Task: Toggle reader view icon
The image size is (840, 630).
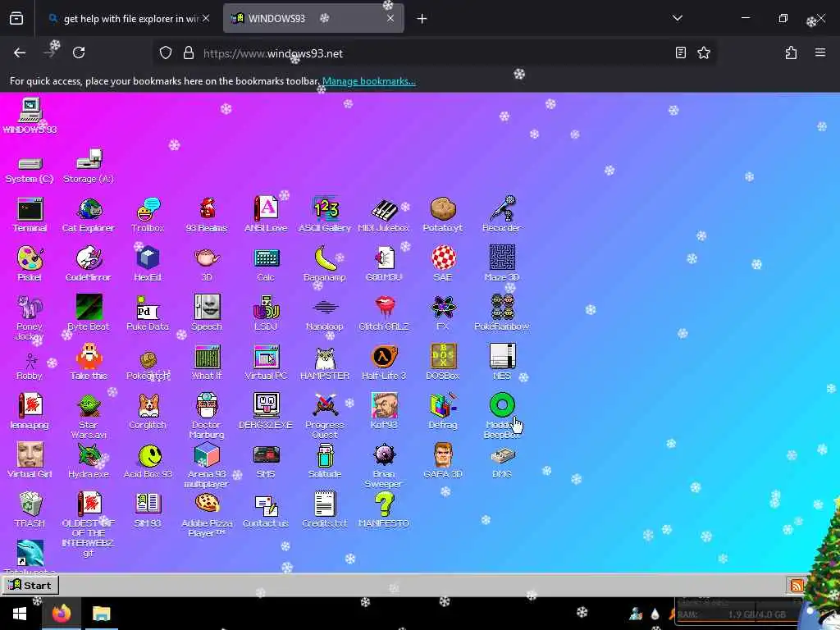Action: [x=680, y=52]
